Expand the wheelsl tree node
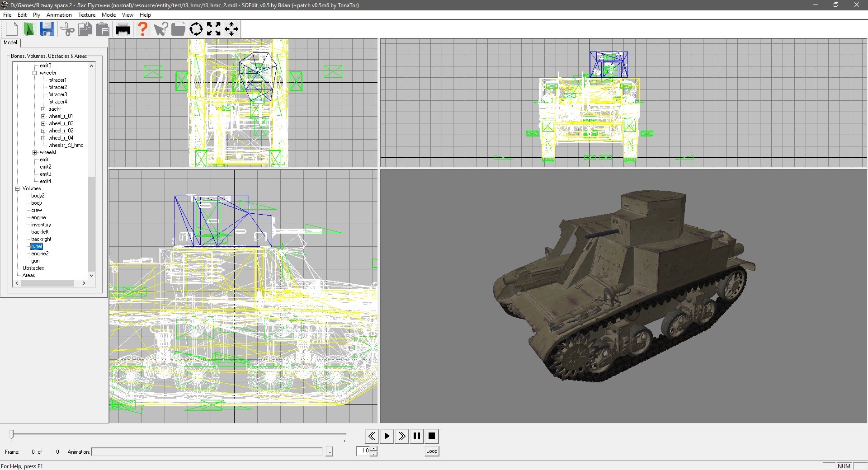The width and height of the screenshot is (868, 470). 35,152
